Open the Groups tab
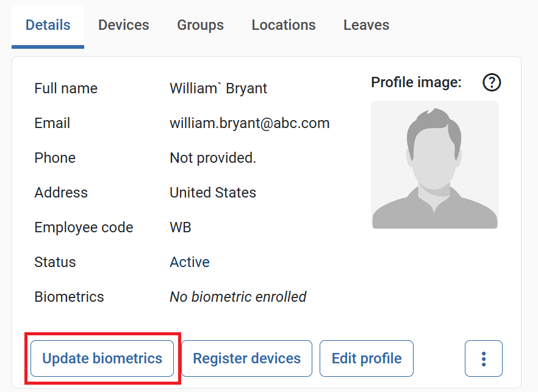Screen dimensions: 538x392 tap(200, 24)
